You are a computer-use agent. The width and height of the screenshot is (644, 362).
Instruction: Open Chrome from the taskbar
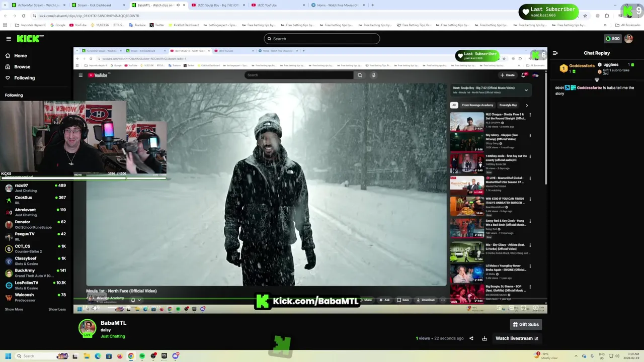(131, 356)
